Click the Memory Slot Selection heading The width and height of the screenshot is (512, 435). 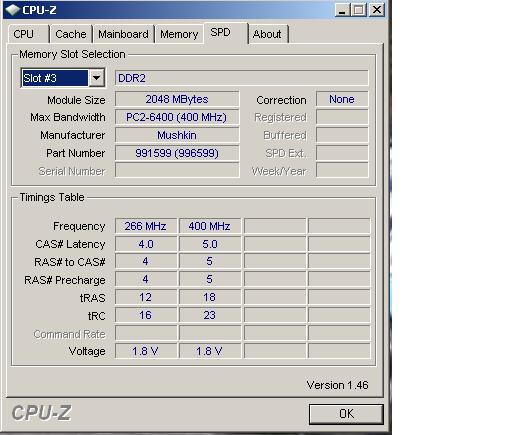coord(72,54)
